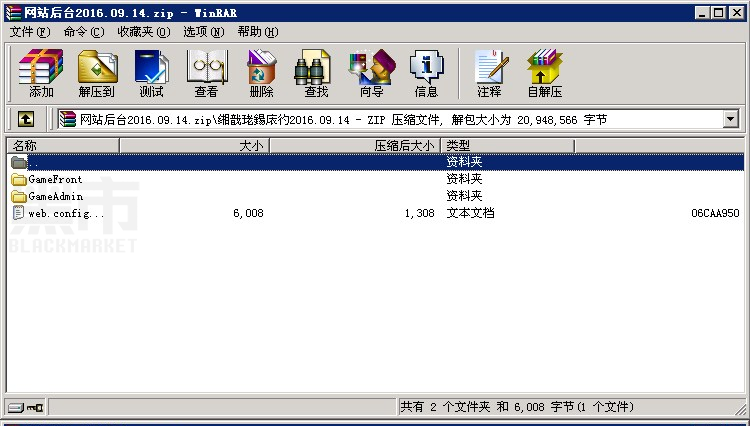Sort by 压缩后大小 column header
The width and height of the screenshot is (751, 427).
355,146
